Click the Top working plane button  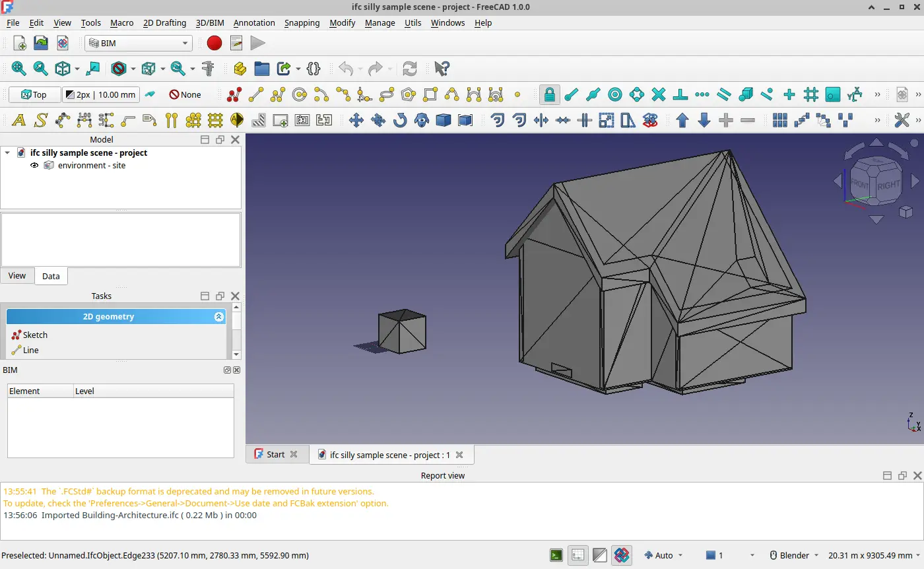(34, 94)
